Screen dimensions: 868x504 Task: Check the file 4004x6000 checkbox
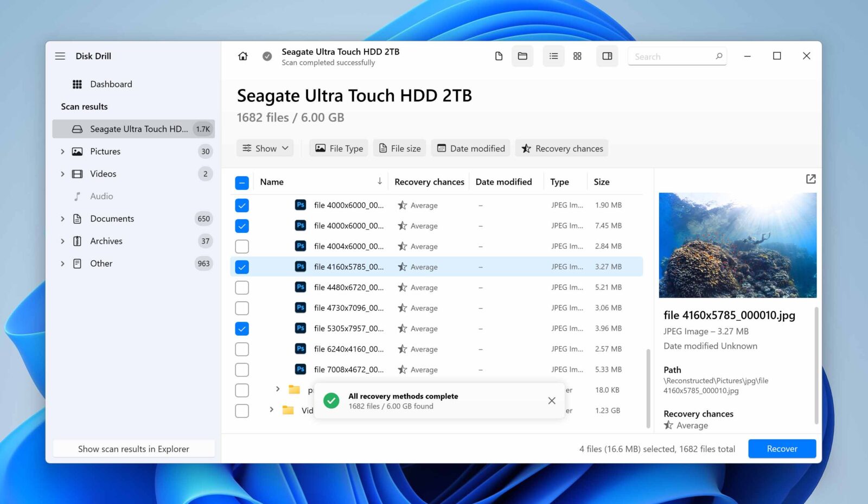[x=241, y=246]
